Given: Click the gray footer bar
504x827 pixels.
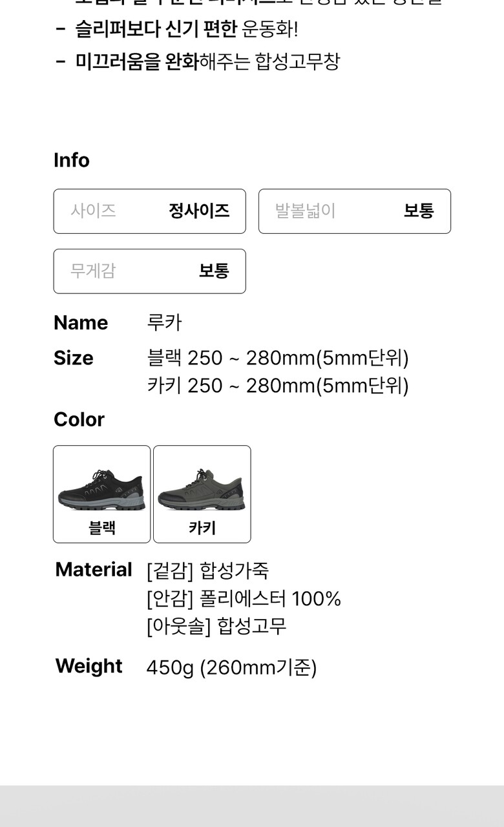Looking at the screenshot, I should 252,806.
